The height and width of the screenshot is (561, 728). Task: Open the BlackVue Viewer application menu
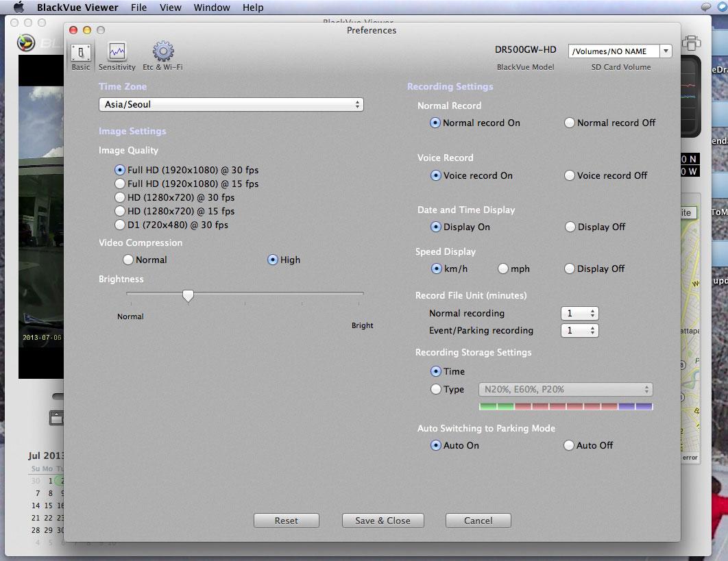point(77,8)
